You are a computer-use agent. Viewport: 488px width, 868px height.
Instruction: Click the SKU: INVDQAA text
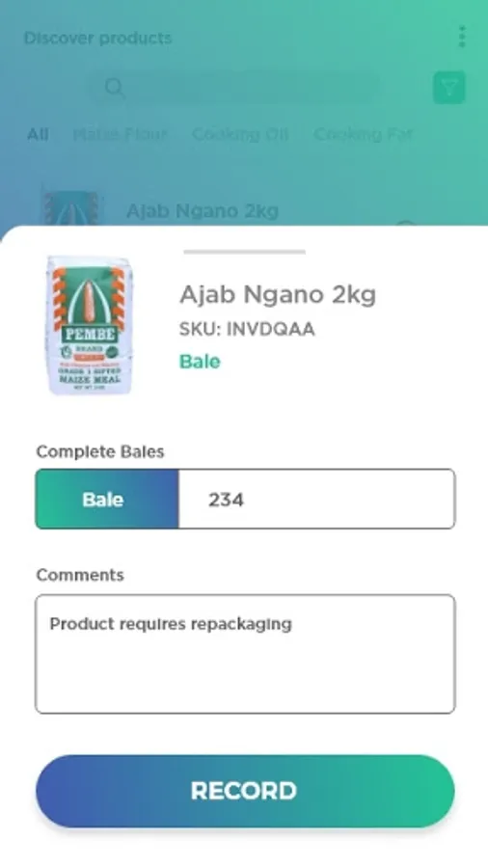click(247, 330)
